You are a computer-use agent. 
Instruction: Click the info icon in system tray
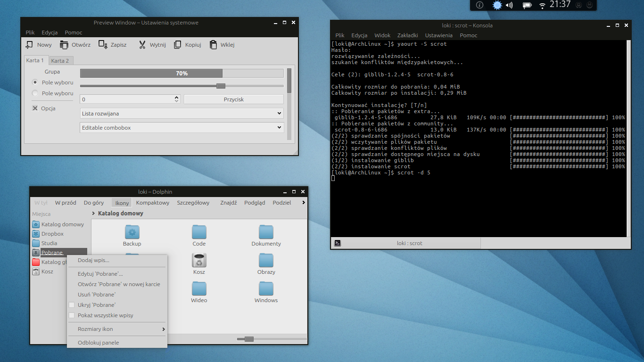479,5
